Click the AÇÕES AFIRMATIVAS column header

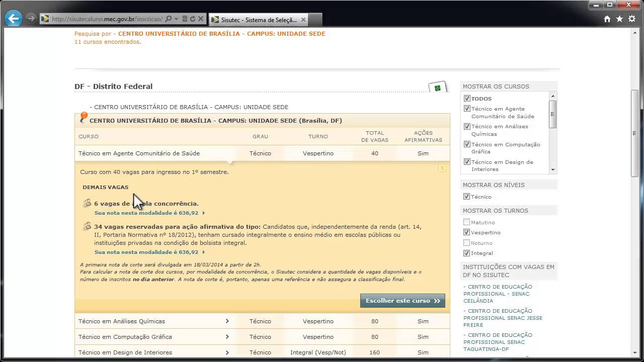point(423,136)
